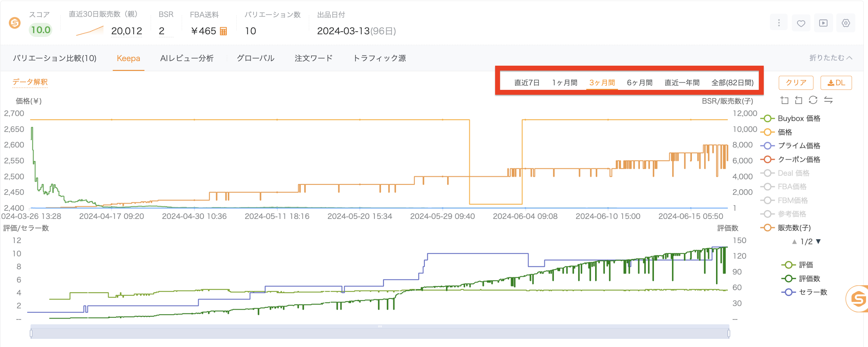This screenshot has height=347, width=868.
Task: Switch to the トラフィック源 tab
Action: point(379,58)
